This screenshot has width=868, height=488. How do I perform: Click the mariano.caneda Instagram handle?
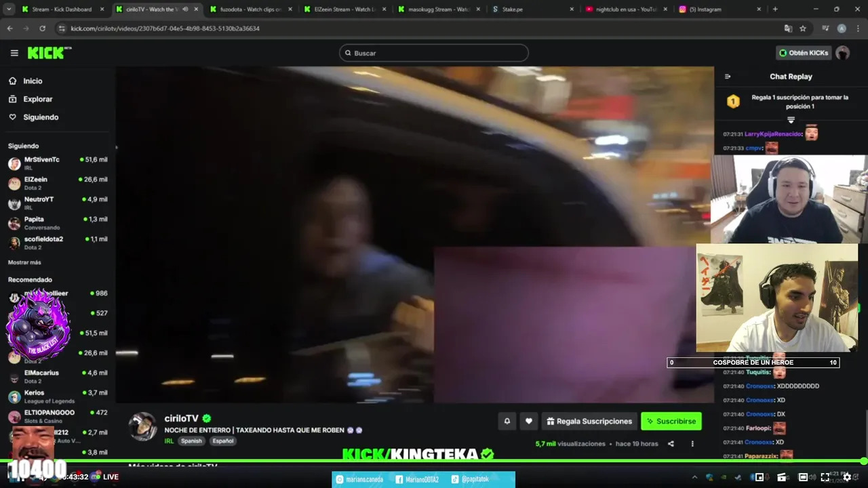(364, 479)
